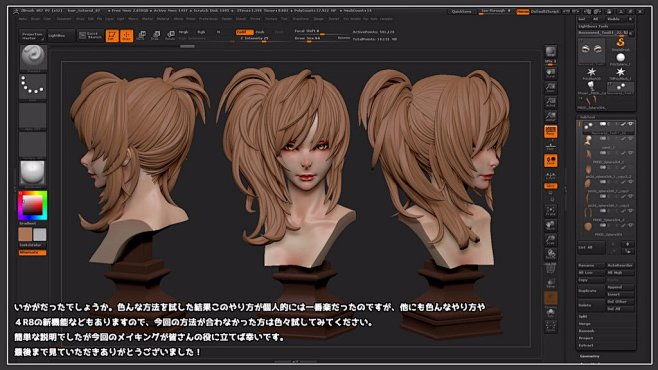Toggle Persp perspective view
This screenshot has width=658, height=370.
[x=551, y=132]
